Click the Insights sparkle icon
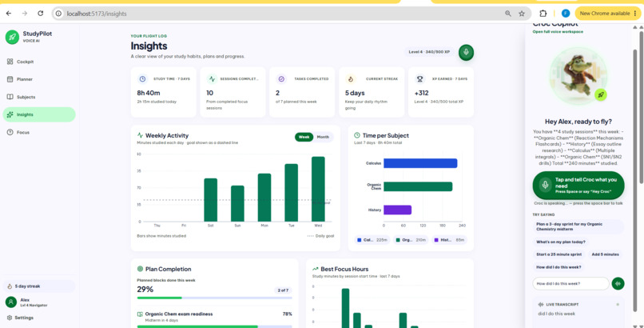Screen dimensions: 644x328 pos(10,114)
